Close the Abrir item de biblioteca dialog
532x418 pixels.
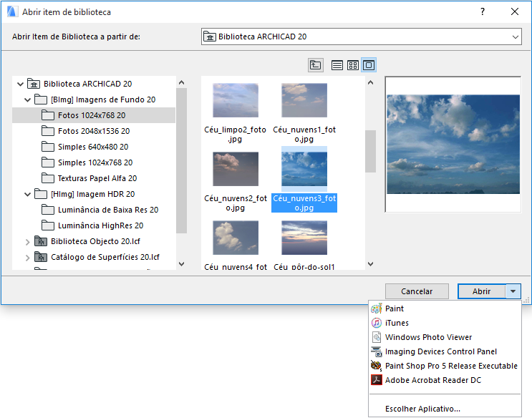(515, 11)
